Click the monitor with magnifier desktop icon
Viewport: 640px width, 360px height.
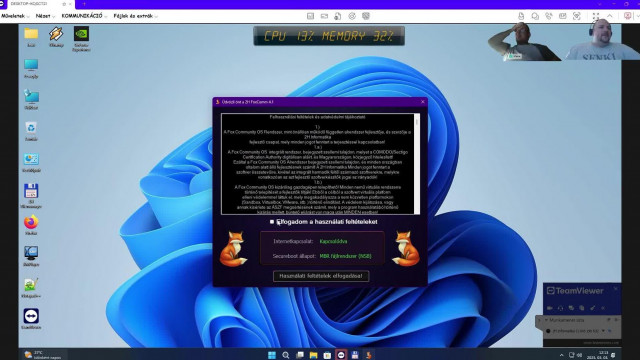coord(31,256)
